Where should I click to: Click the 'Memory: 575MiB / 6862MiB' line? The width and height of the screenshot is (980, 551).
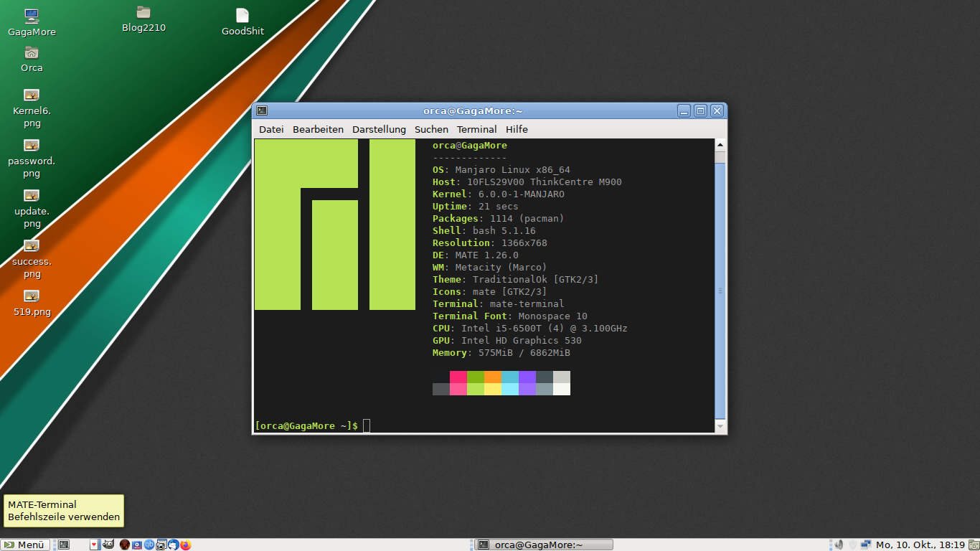[x=501, y=353]
